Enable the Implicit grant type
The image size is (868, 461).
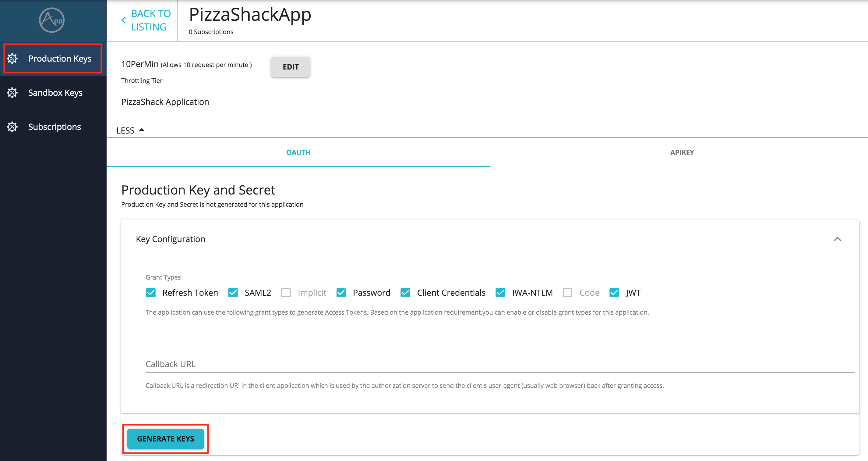pos(286,293)
